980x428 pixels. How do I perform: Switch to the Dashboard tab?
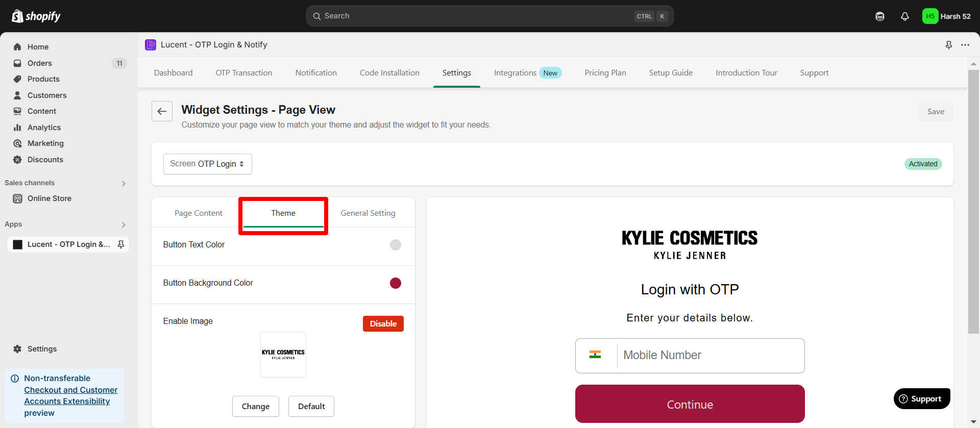pyautogui.click(x=174, y=73)
